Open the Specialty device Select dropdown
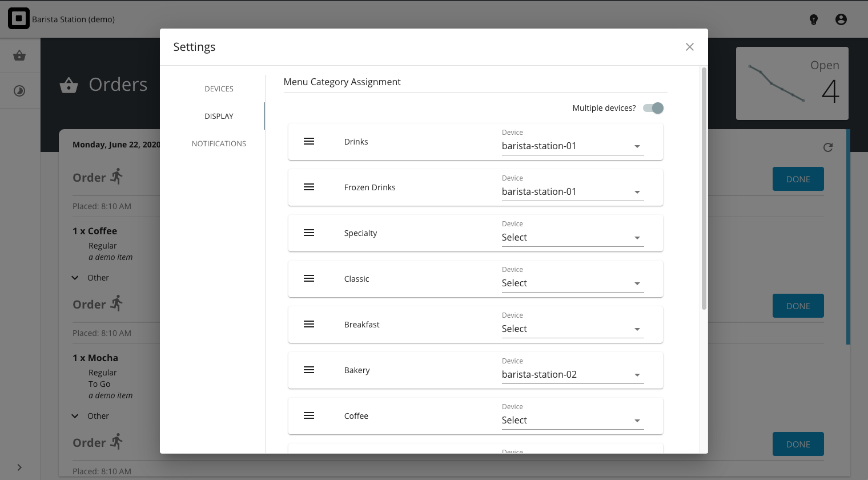Image resolution: width=868 pixels, height=480 pixels. pyautogui.click(x=573, y=238)
